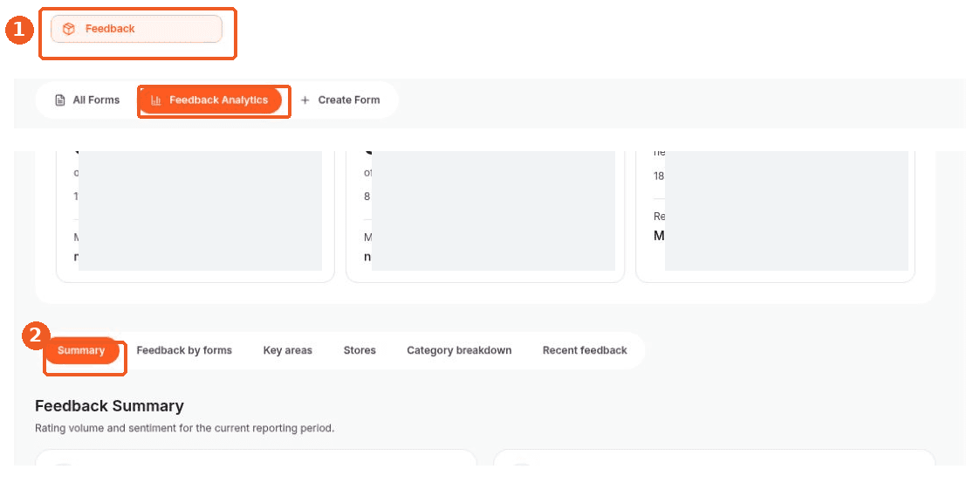Click the All Forms document icon
This screenshot has height=483, width=980.
(60, 100)
